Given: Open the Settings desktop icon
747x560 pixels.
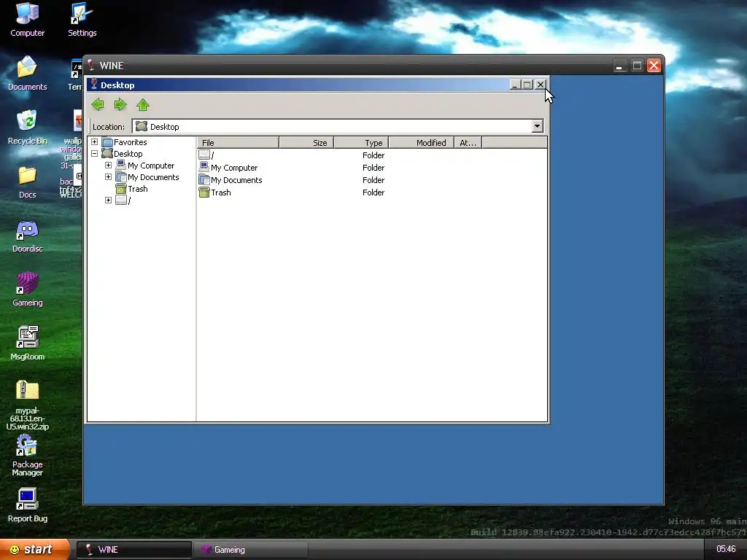Looking at the screenshot, I should (x=82, y=20).
